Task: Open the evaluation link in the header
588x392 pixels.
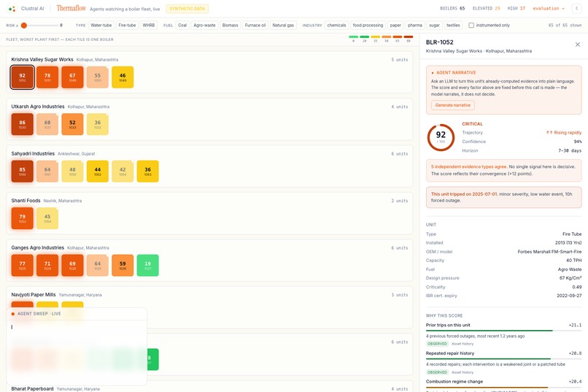Action: click(549, 8)
